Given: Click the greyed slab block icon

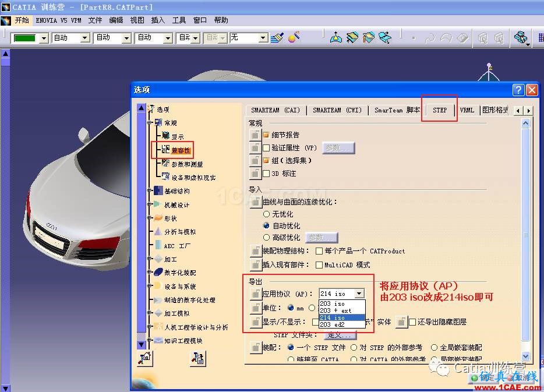Looking at the screenshot, I should [x=463, y=37].
